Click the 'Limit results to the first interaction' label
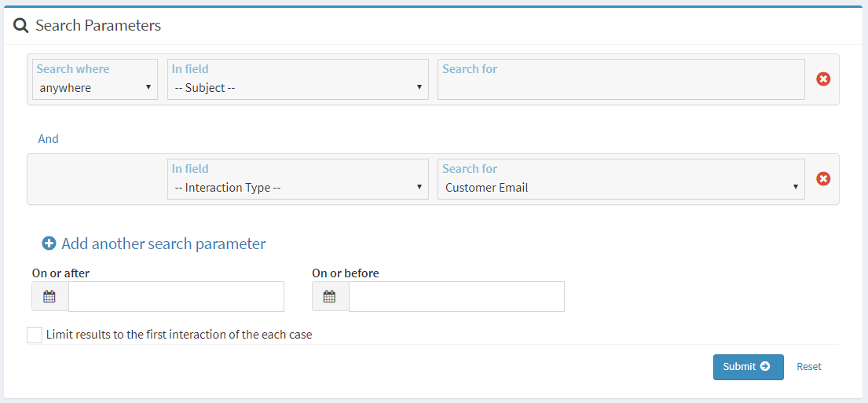This screenshot has width=868, height=403. (x=179, y=335)
